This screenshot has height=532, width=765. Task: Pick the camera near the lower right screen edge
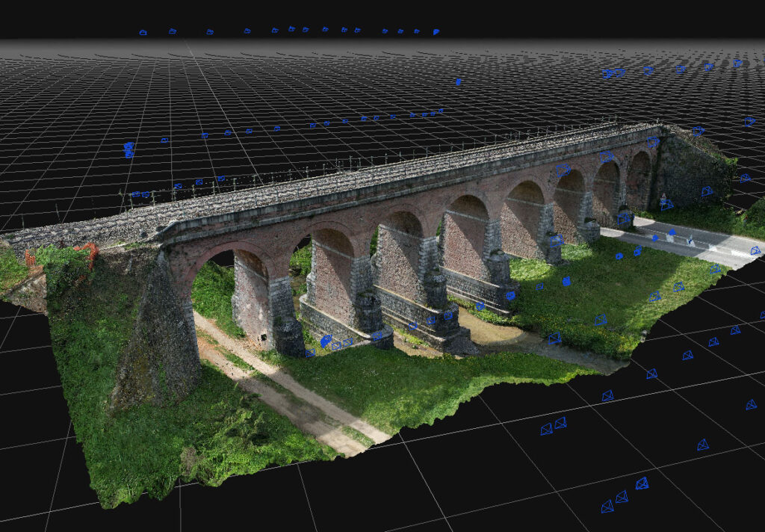750,404
